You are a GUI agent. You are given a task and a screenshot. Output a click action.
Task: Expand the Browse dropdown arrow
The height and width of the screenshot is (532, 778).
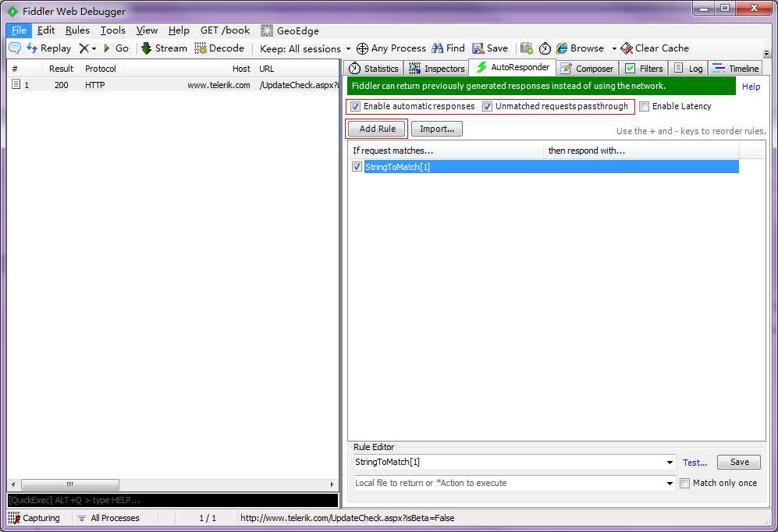click(x=614, y=48)
